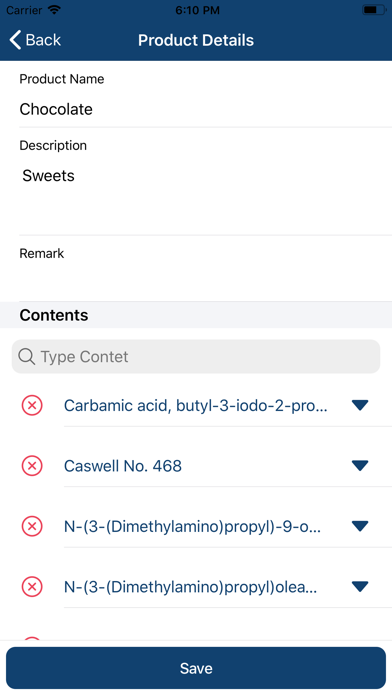Expand Caswell No. 468 dropdown arrow

pyautogui.click(x=360, y=465)
